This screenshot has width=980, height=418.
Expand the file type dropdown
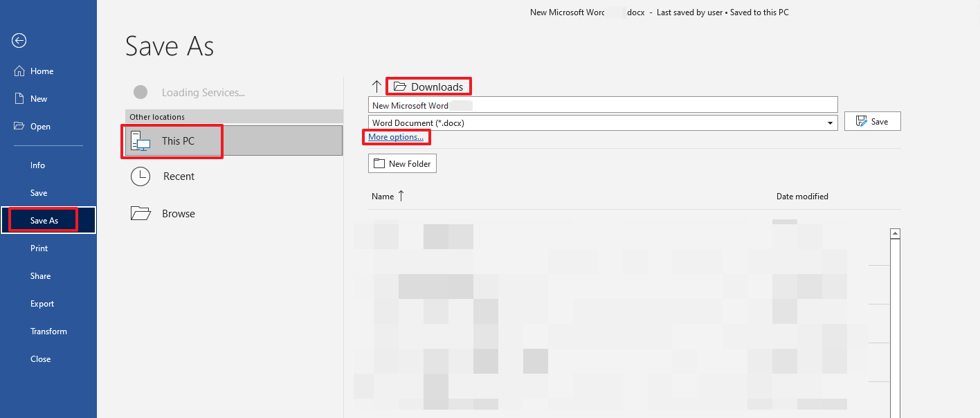click(x=830, y=123)
